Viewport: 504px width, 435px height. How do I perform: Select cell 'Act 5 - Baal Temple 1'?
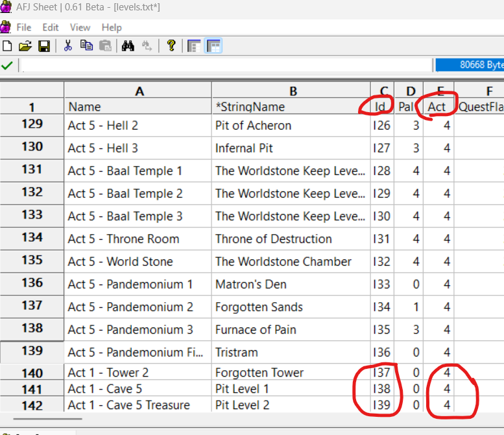[x=138, y=171]
